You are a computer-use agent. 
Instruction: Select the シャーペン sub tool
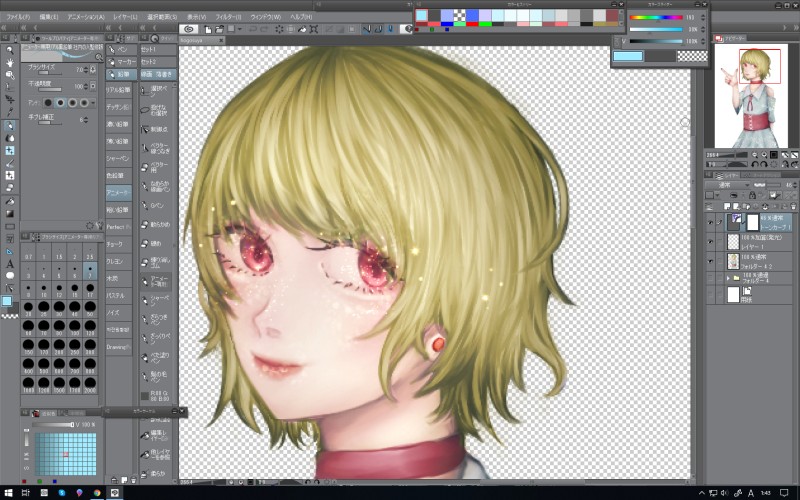coord(118,159)
